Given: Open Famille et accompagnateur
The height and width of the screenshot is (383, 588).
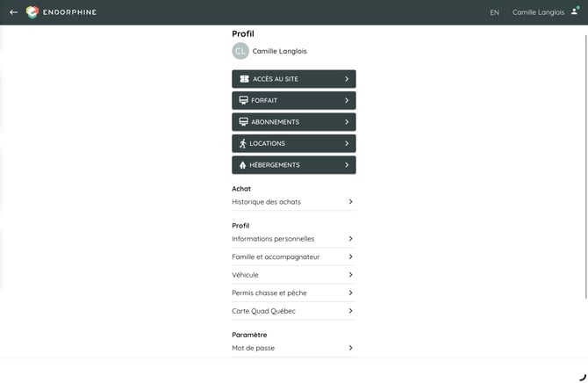Looking at the screenshot, I should (293, 257).
